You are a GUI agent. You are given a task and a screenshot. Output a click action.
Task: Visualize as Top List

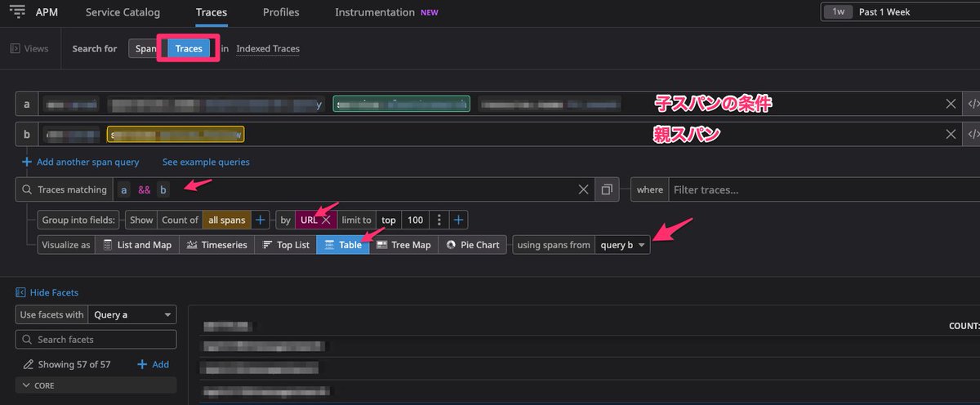click(286, 245)
